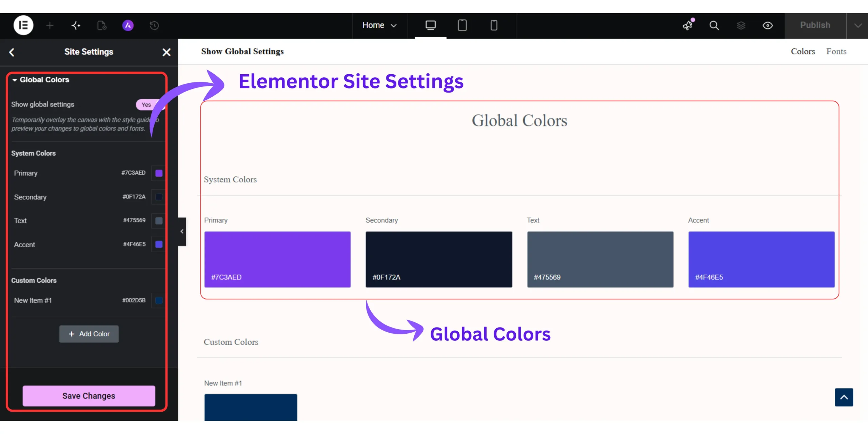Open the Elementor AI sparkle tool

(x=76, y=25)
